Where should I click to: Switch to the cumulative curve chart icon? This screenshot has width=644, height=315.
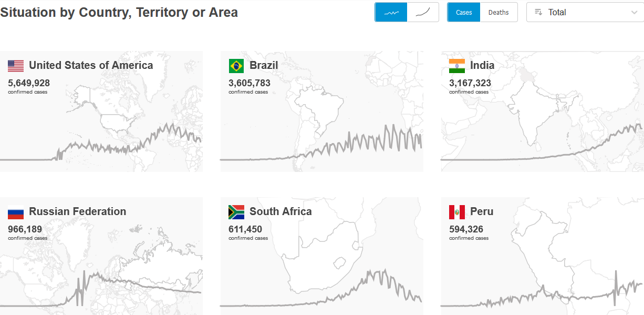tap(423, 12)
